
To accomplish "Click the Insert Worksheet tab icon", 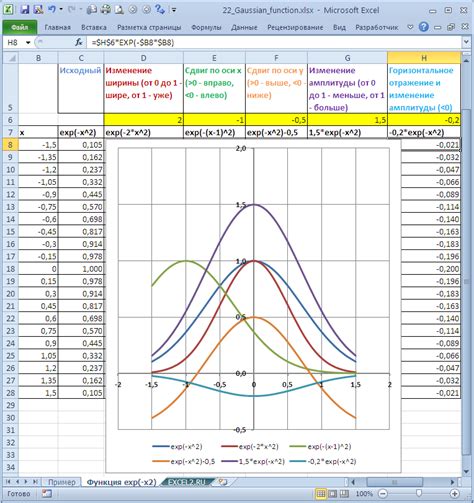I will tap(223, 482).
